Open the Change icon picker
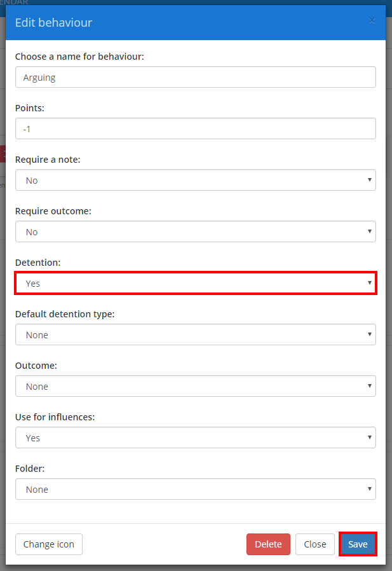The image size is (392, 571). (x=49, y=544)
